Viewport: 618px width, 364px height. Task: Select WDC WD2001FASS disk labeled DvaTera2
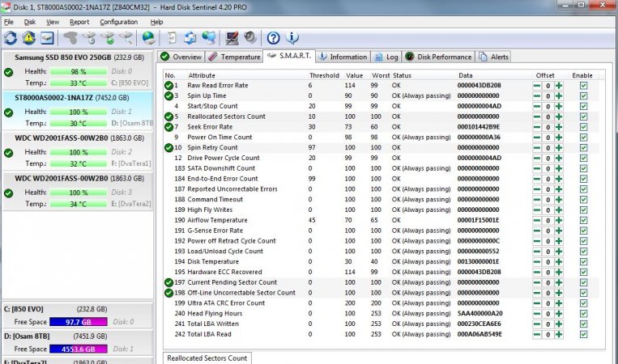click(78, 192)
